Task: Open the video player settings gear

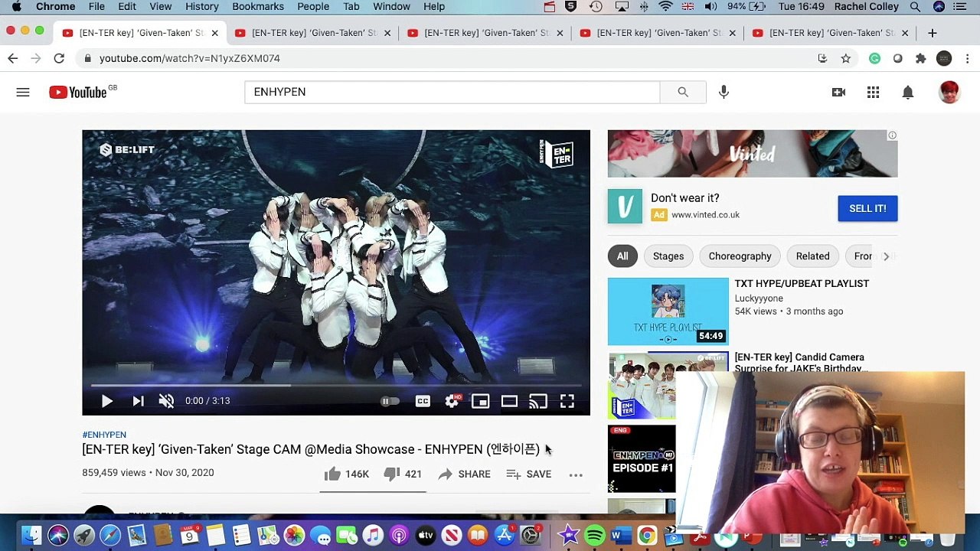Action: point(452,401)
